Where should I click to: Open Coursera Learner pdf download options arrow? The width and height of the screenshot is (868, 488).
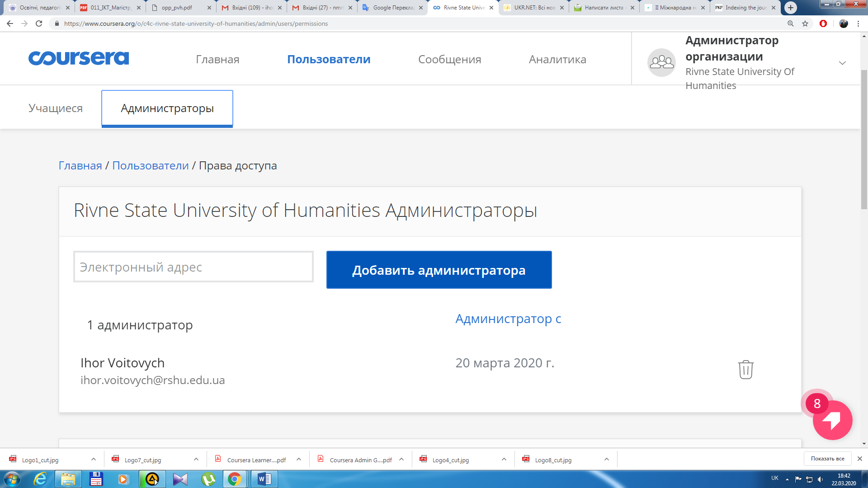pos(299,460)
